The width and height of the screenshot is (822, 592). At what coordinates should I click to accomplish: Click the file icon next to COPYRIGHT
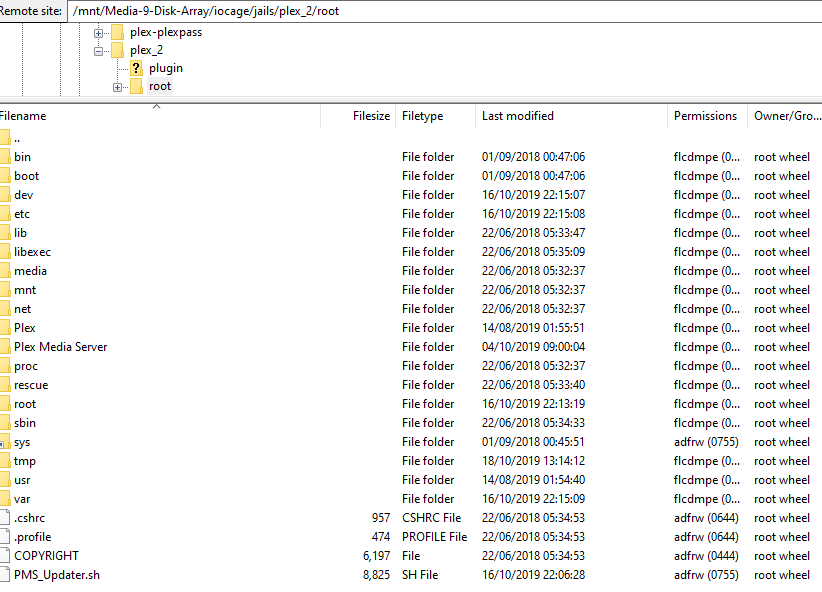click(x=4, y=556)
